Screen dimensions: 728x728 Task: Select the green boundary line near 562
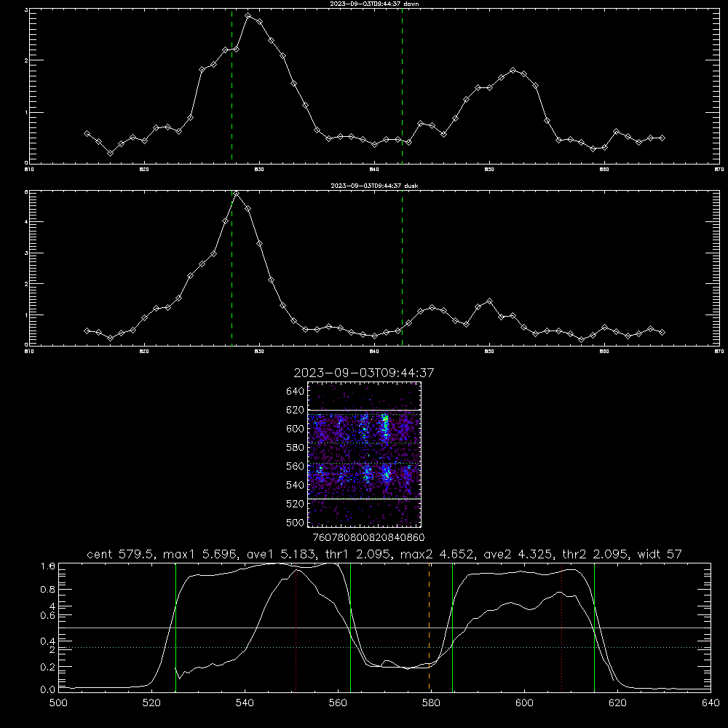point(351,627)
